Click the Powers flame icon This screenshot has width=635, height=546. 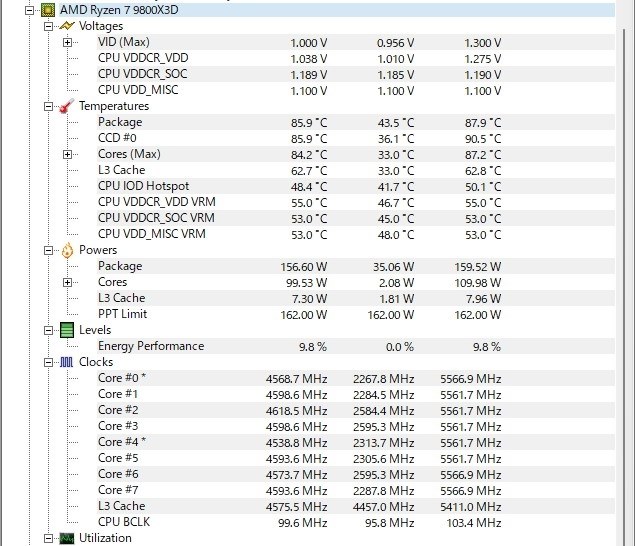coord(67,250)
